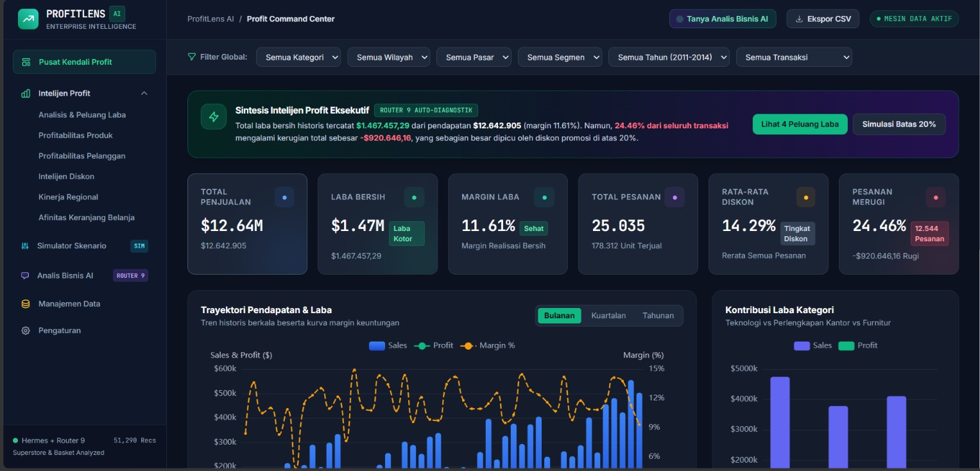980x471 pixels.
Task: Click Lihat 4 Peluang Laba button
Action: click(x=800, y=124)
